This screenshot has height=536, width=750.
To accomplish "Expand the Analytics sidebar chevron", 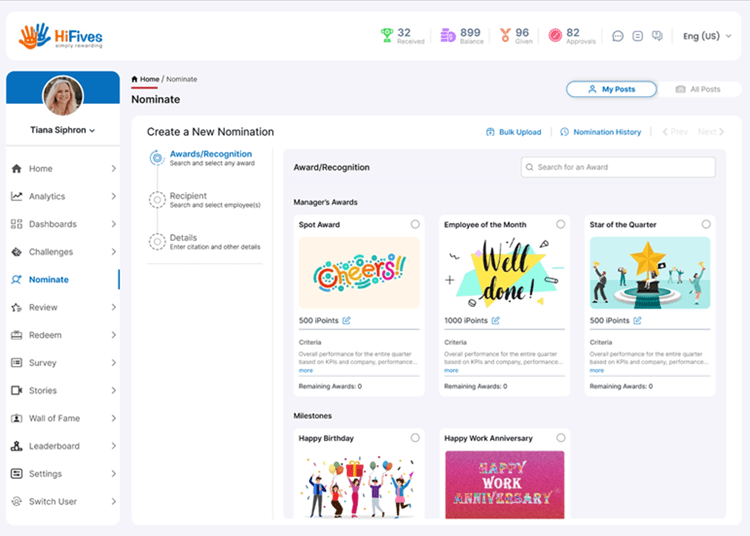I will 113,197.
